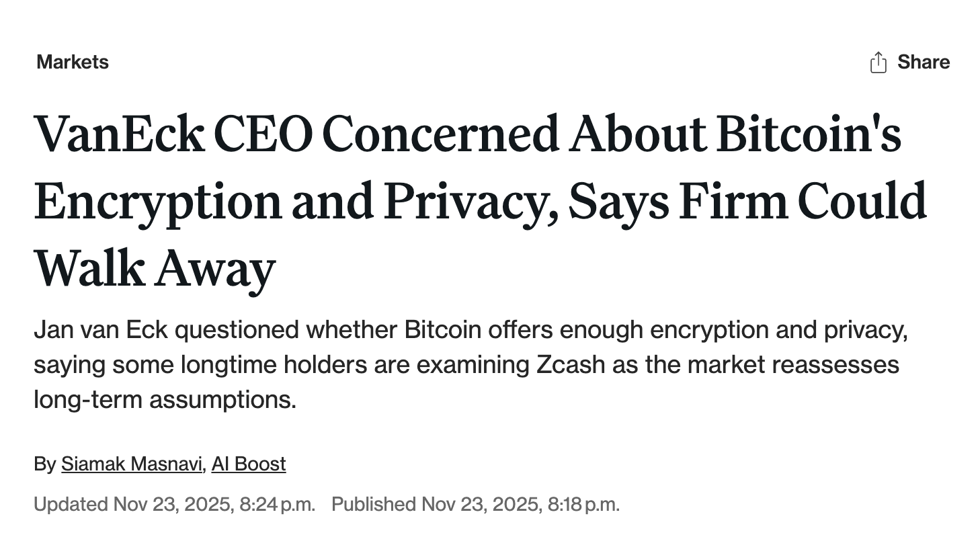This screenshot has height=535, width=980.
Task: Click the 8:18 p.m. publish time
Action: [583, 504]
